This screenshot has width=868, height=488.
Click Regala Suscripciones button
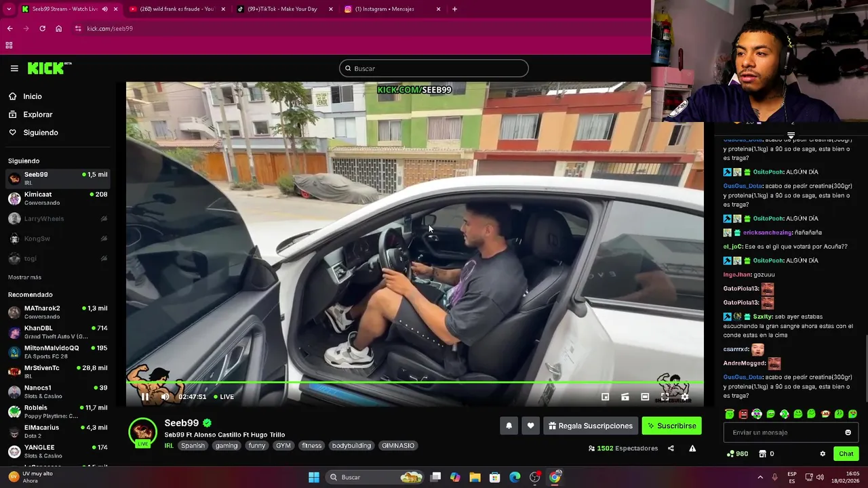pyautogui.click(x=591, y=426)
